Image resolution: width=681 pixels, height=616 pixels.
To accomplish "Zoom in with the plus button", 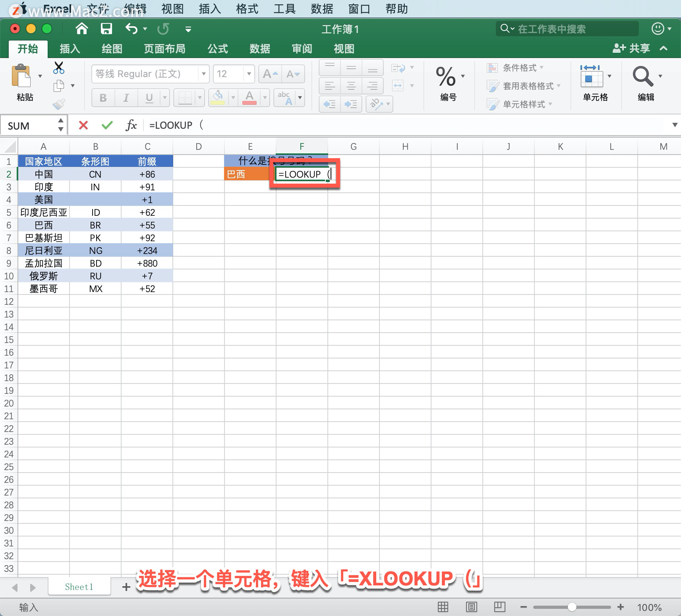I will pyautogui.click(x=621, y=607).
